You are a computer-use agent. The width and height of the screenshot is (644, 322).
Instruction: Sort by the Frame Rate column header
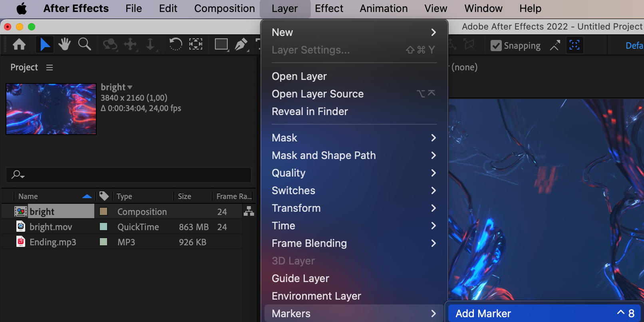[x=234, y=196]
